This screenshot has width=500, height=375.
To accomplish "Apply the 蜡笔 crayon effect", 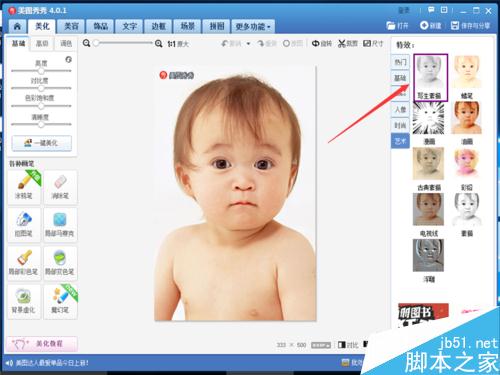I will tap(467, 77).
